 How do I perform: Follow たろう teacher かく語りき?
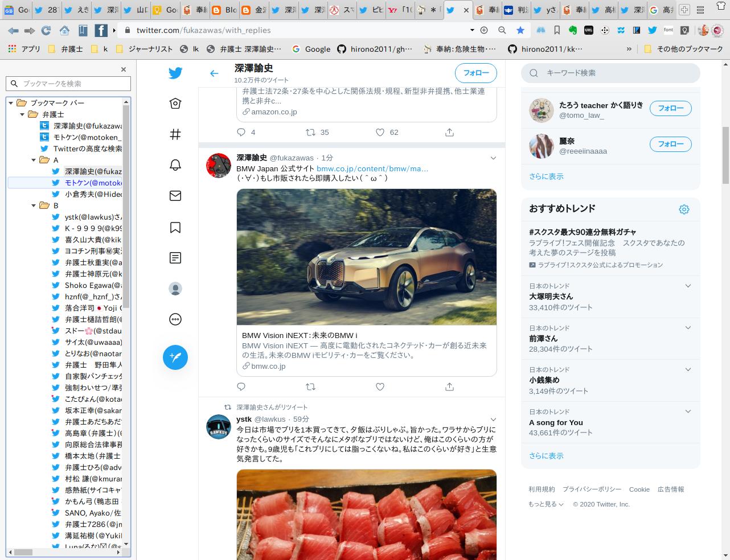(671, 108)
